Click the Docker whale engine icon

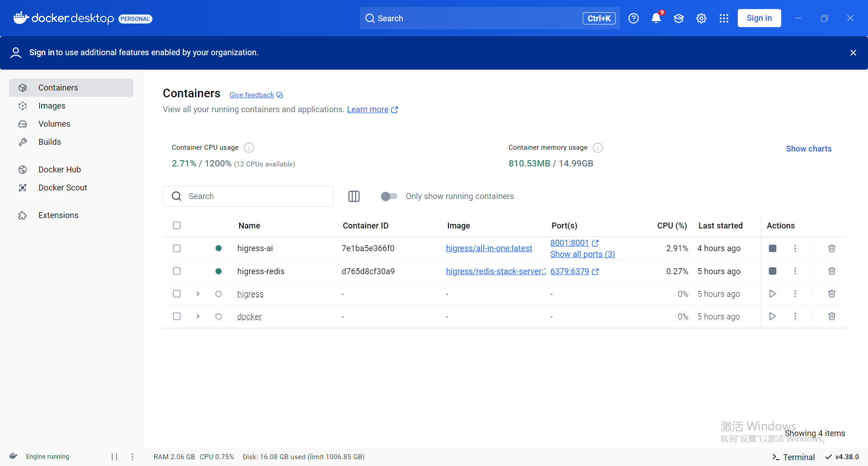(14, 456)
